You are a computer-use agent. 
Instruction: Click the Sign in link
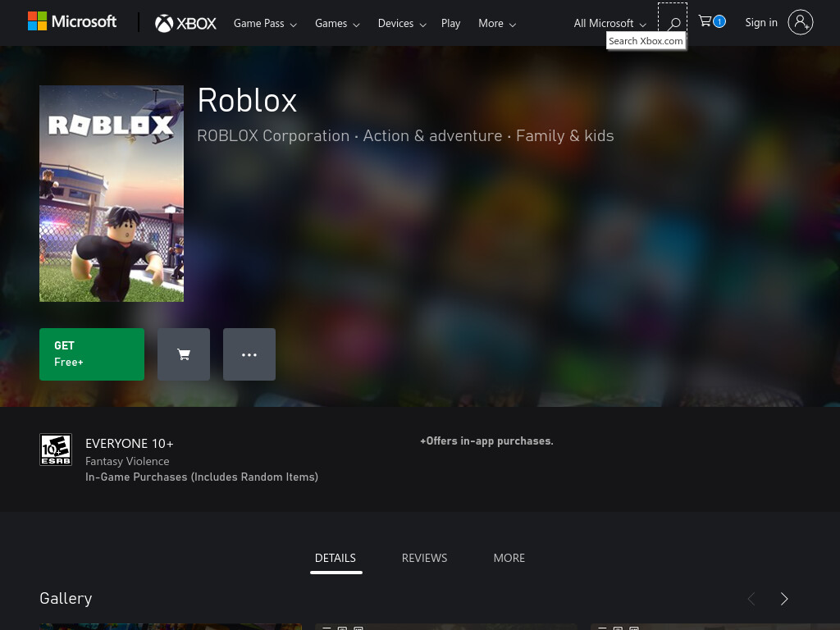(x=761, y=22)
